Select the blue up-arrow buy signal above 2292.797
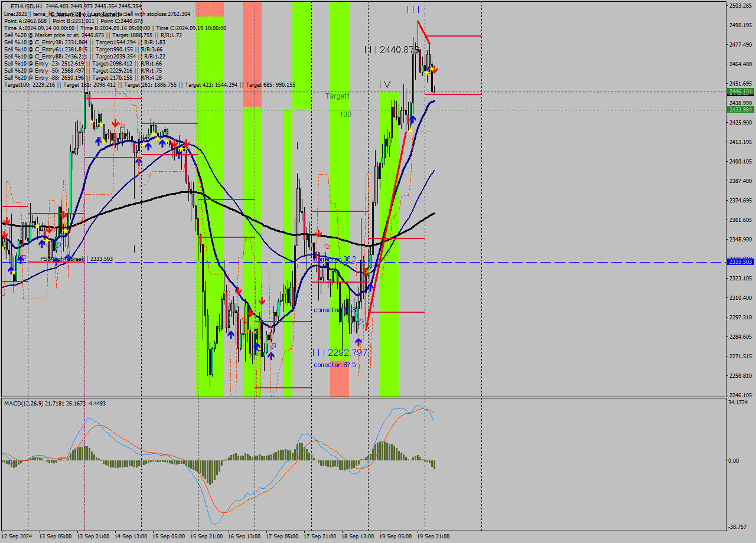Screen dimensions: 756x543 click(x=359, y=341)
